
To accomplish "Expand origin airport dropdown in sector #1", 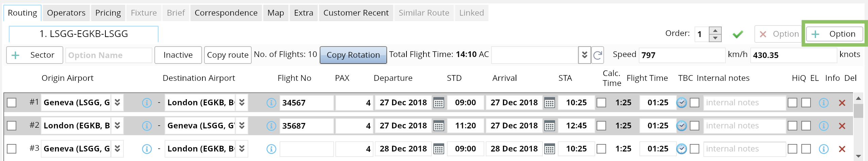I will (117, 103).
